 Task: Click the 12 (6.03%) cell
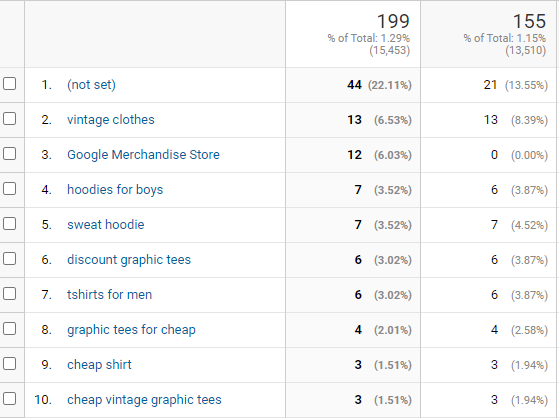click(353, 155)
